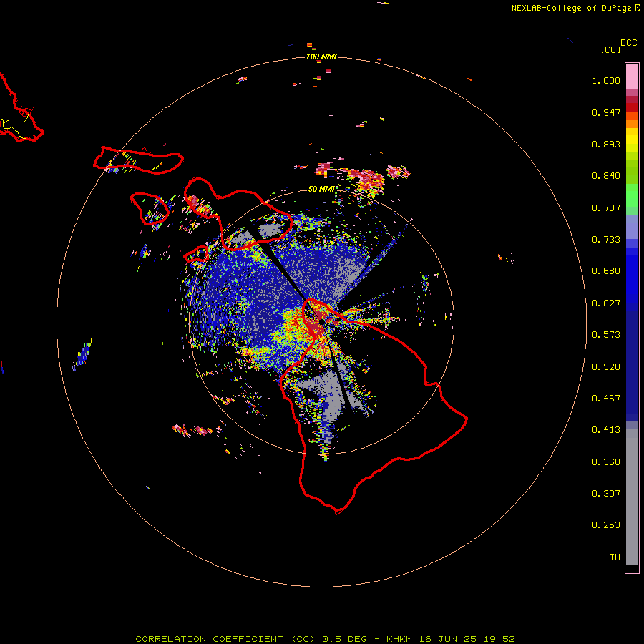Select the 0.573 scale value
Image resolution: width=644 pixels, height=644 pixels.
click(606, 335)
